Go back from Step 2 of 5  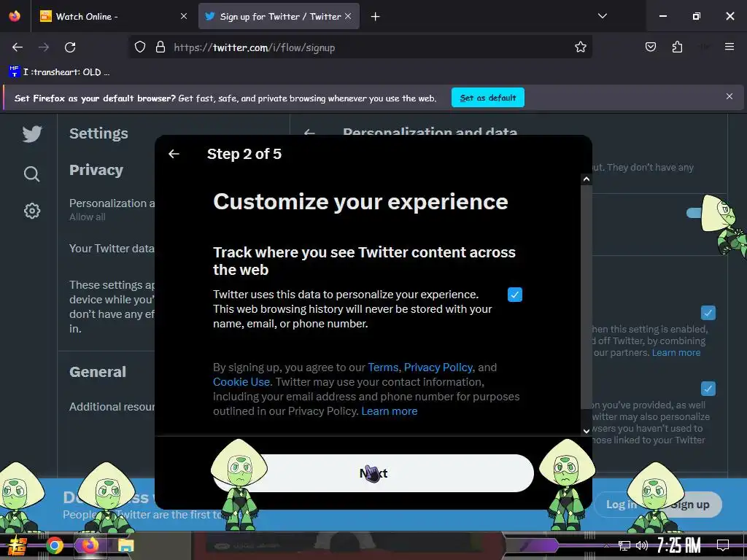point(174,154)
